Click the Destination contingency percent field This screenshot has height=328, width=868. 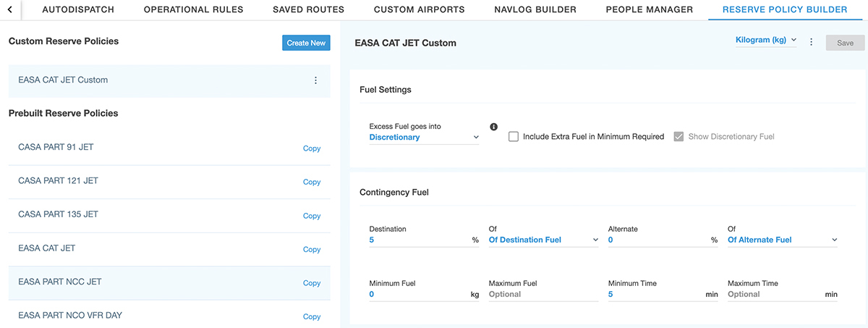point(420,240)
